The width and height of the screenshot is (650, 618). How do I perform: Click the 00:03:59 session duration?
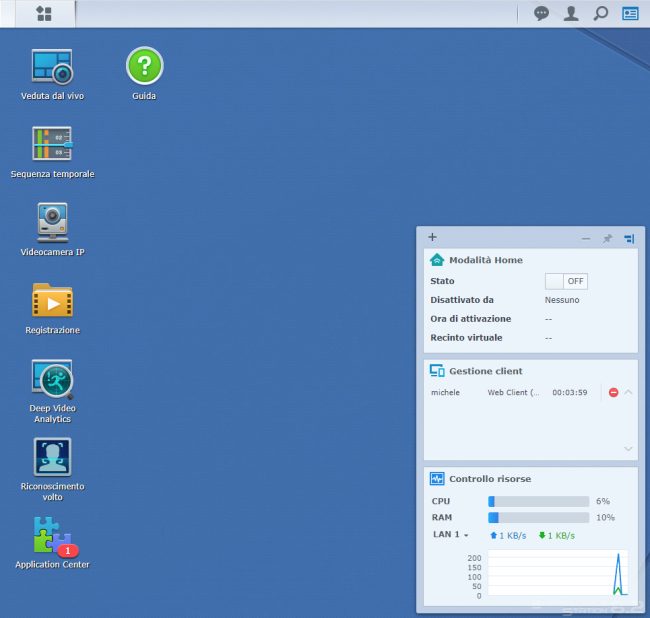[x=570, y=392]
